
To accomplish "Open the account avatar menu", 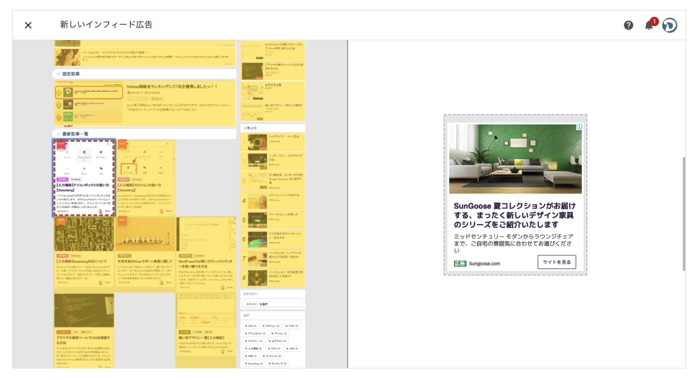I will [x=669, y=25].
